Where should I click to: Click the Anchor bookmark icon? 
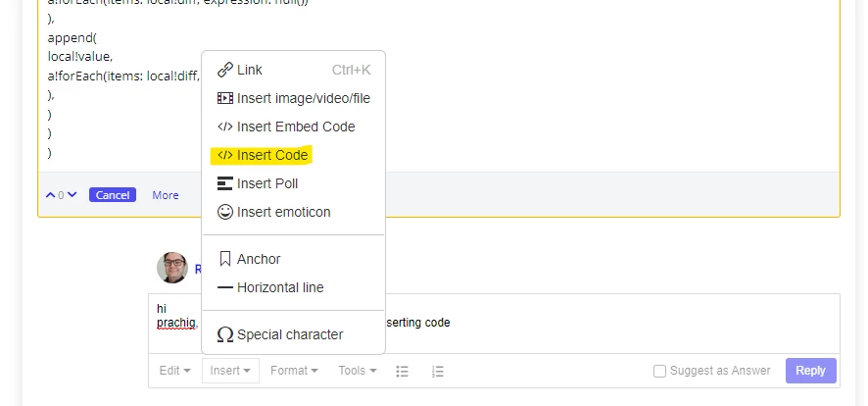(224, 259)
